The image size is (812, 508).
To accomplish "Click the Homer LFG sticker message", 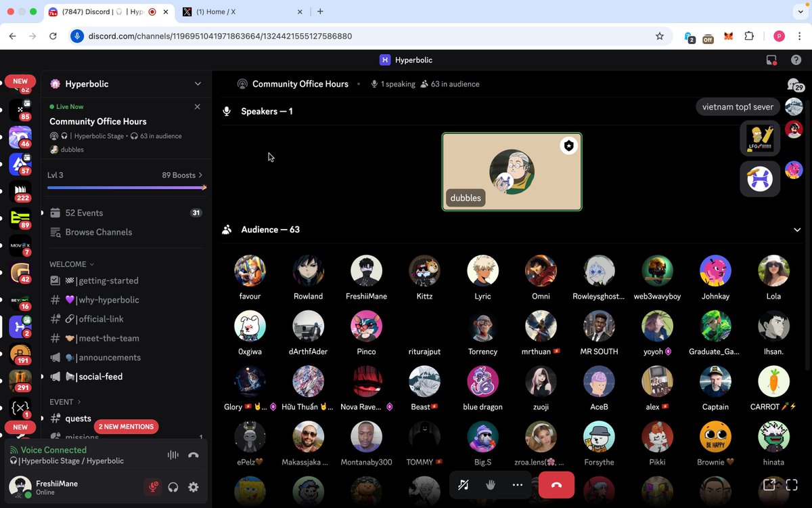I will click(x=760, y=138).
